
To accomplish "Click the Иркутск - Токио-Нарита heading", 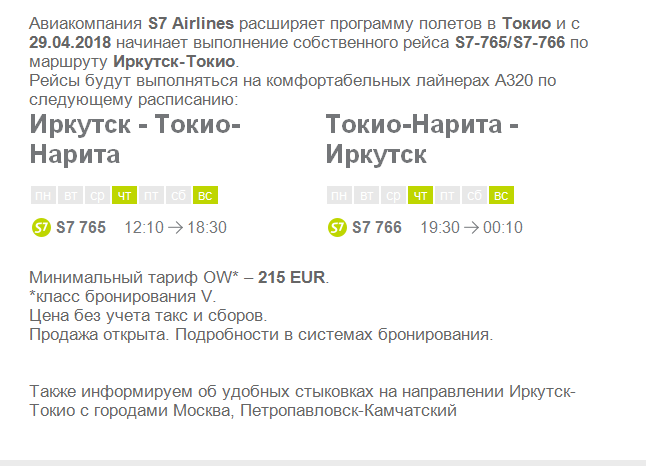I will (x=135, y=139).
